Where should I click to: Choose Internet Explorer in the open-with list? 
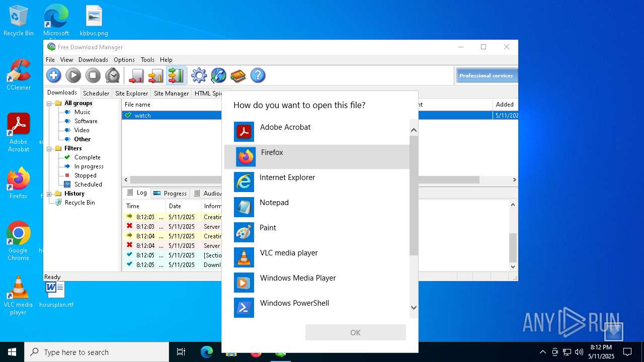(317, 182)
